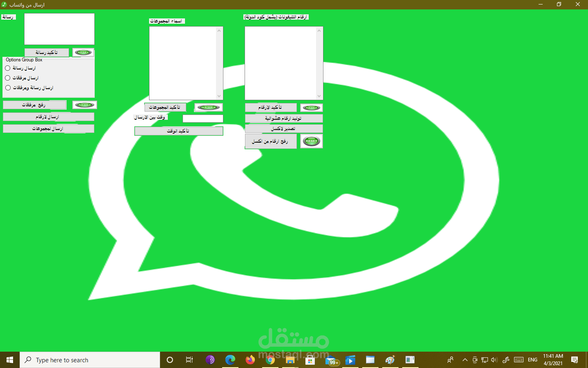
Task: Click the وقت بين الارسال label
Action: click(x=150, y=117)
